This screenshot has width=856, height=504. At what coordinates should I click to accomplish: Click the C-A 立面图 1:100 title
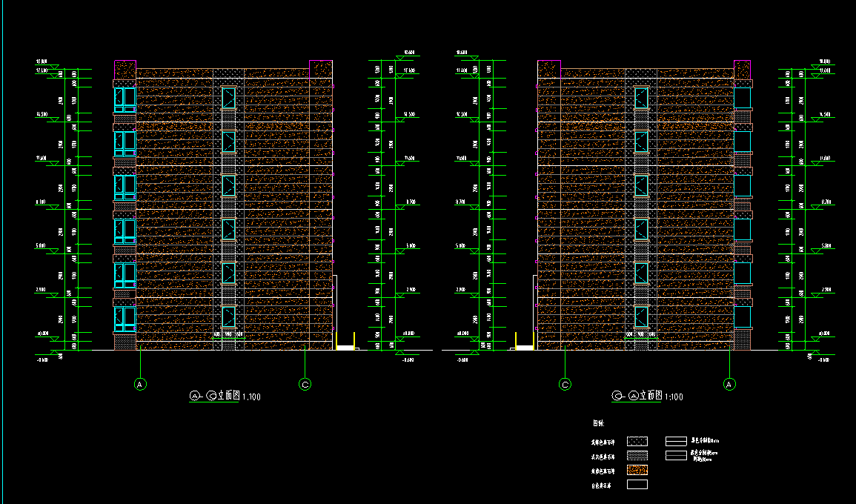pos(646,397)
